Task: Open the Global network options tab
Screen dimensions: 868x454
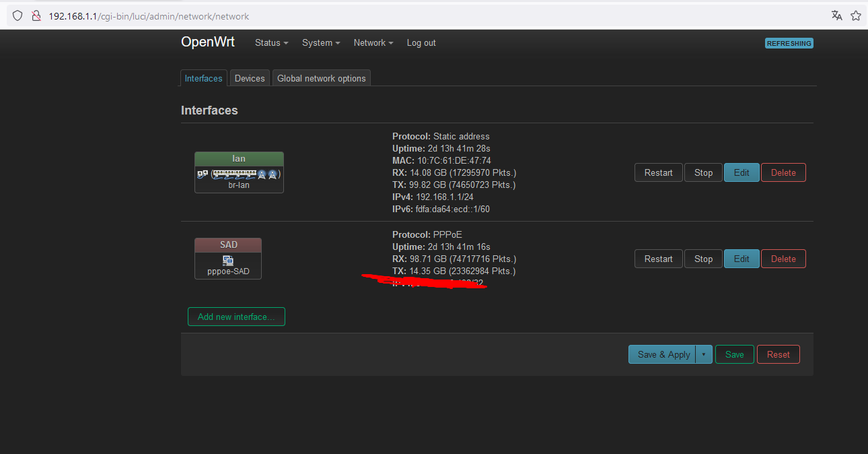Action: pos(321,77)
